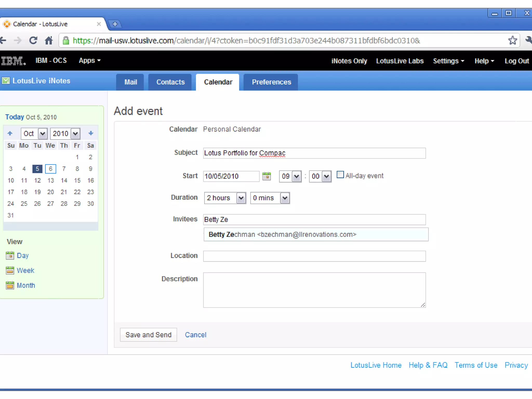The image size is (532, 399).
Task: Go to next month arrow
Action: (x=91, y=133)
